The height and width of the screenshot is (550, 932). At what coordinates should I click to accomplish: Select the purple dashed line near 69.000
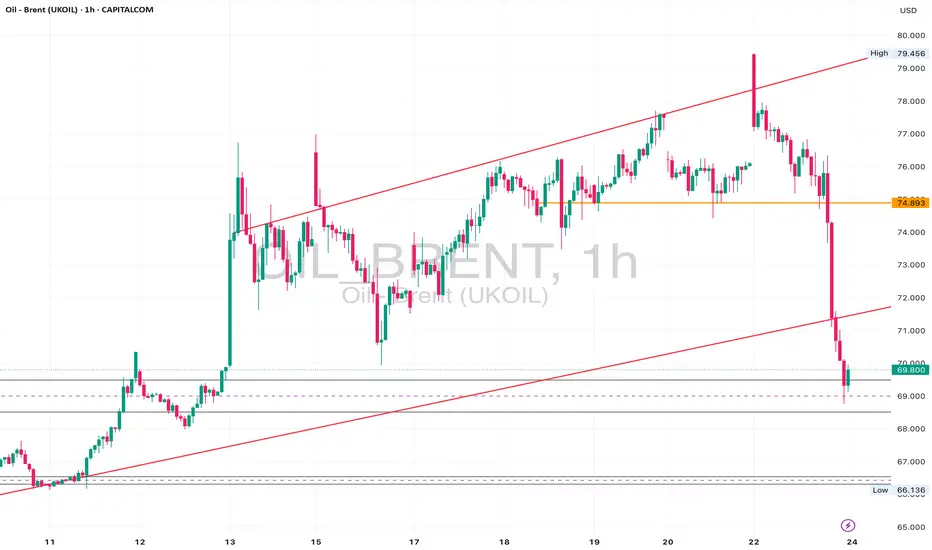pos(446,396)
